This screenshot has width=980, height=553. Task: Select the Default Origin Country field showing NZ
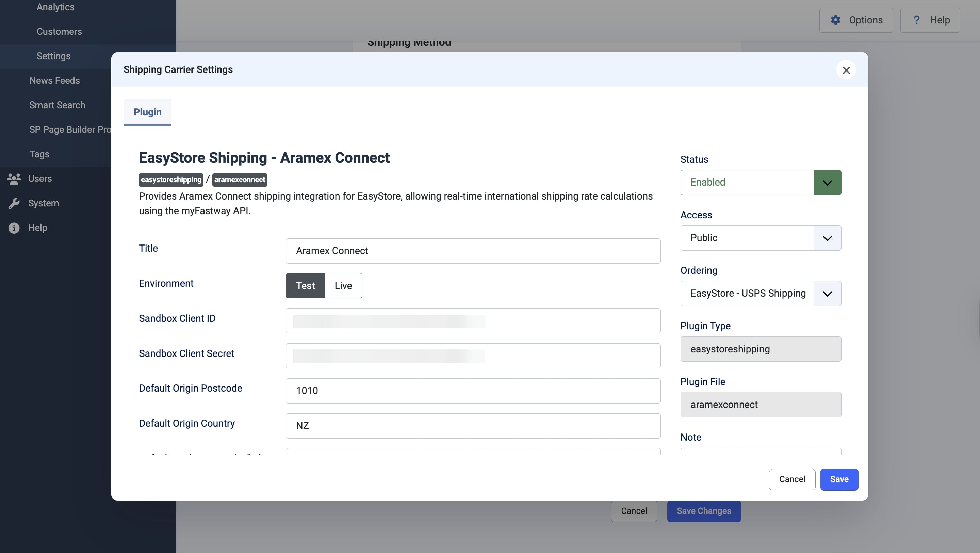coord(473,426)
